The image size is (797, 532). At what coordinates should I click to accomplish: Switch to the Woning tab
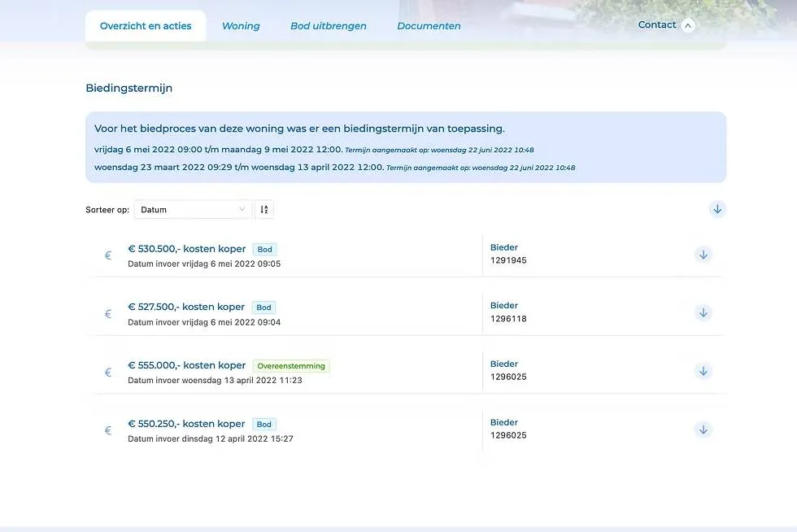coord(241,26)
